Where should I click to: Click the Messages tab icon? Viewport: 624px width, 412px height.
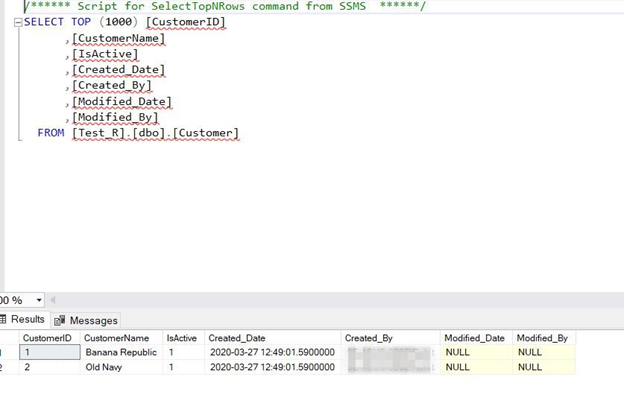tap(60, 320)
